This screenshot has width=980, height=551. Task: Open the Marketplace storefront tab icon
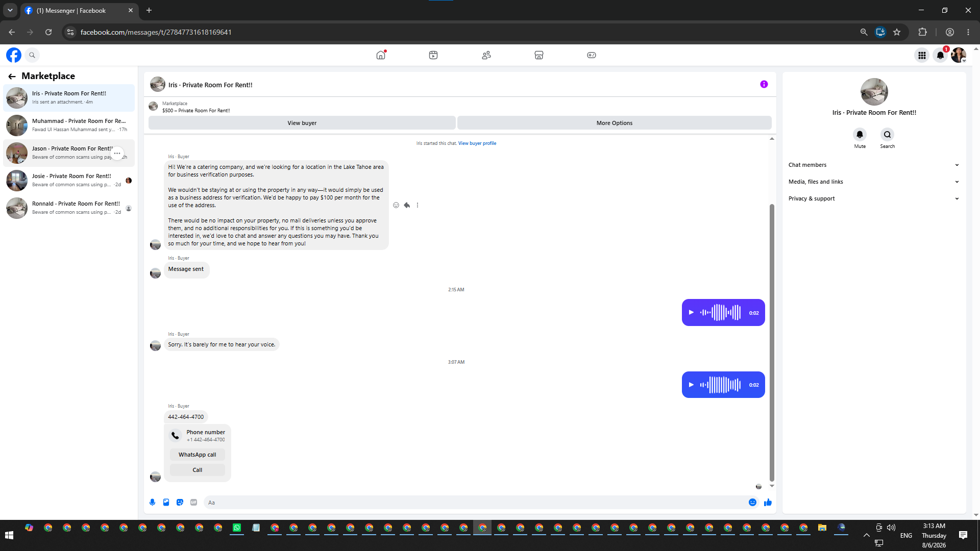click(x=539, y=55)
